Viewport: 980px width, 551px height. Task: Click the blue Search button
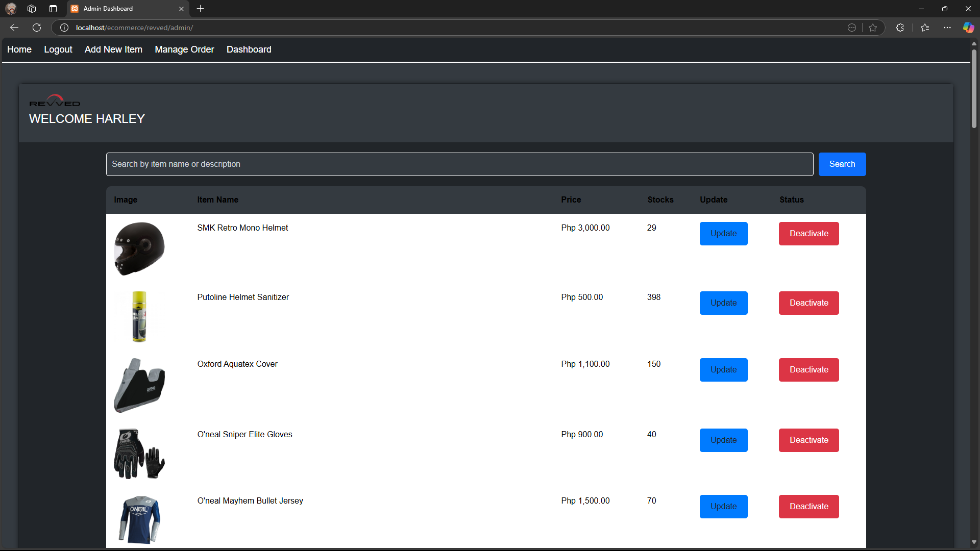(842, 164)
